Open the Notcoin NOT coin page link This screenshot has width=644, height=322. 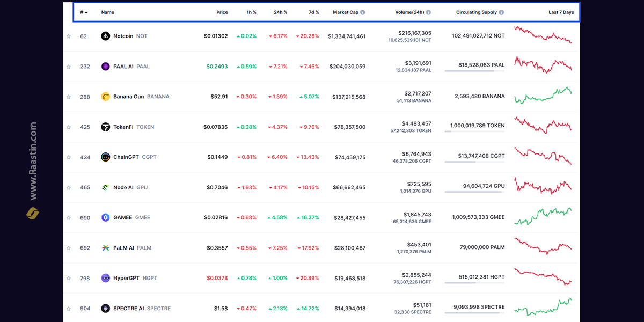(x=130, y=36)
